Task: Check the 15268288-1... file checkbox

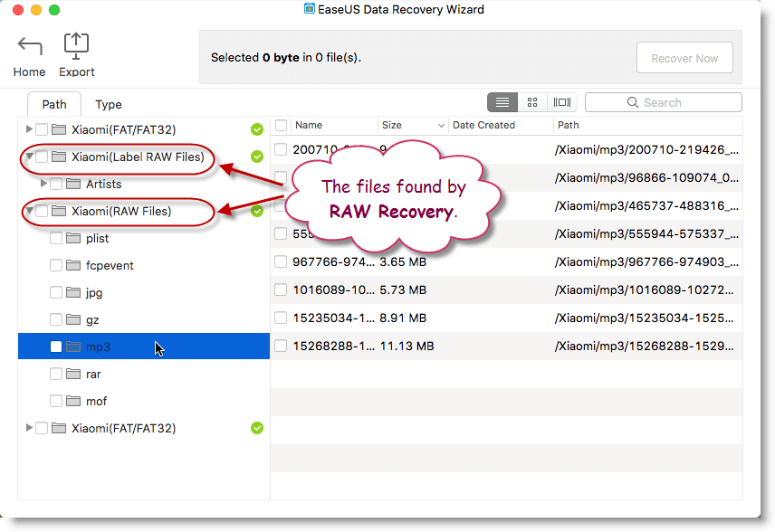Action: [x=281, y=346]
